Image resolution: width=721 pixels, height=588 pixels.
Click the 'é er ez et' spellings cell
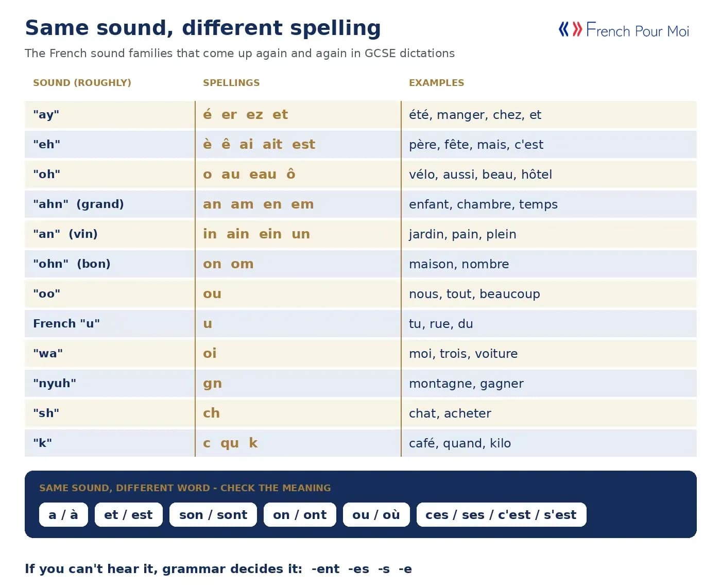tap(298, 114)
